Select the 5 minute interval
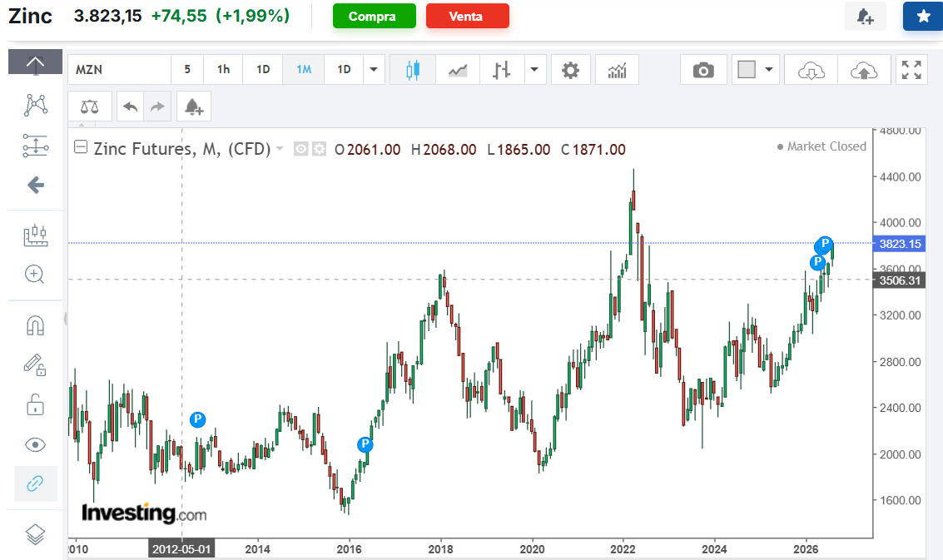Viewport: 943px width, 560px height. point(187,70)
